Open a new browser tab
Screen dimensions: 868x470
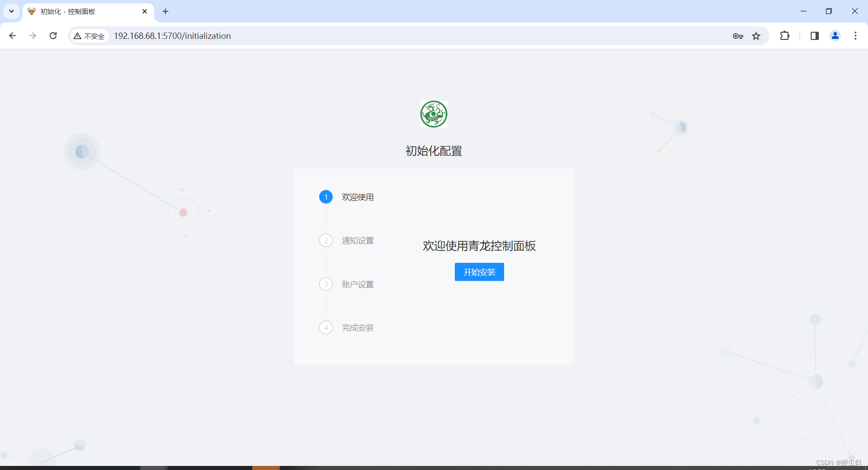click(x=165, y=11)
